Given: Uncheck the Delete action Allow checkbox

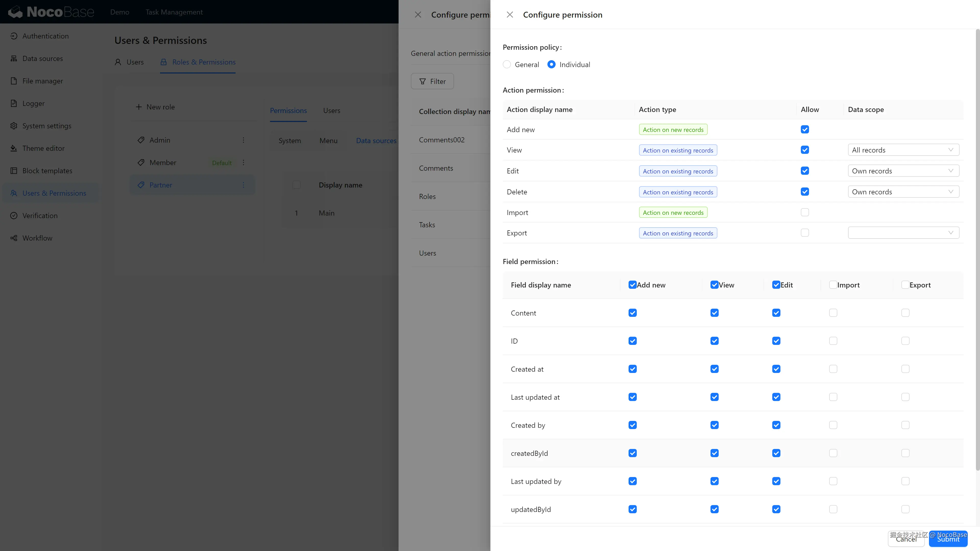Looking at the screenshot, I should pyautogui.click(x=805, y=192).
